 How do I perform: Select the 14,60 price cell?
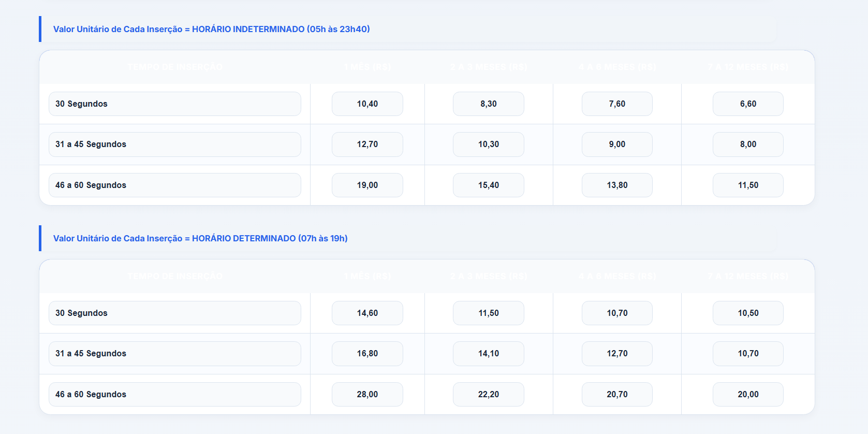tap(367, 313)
